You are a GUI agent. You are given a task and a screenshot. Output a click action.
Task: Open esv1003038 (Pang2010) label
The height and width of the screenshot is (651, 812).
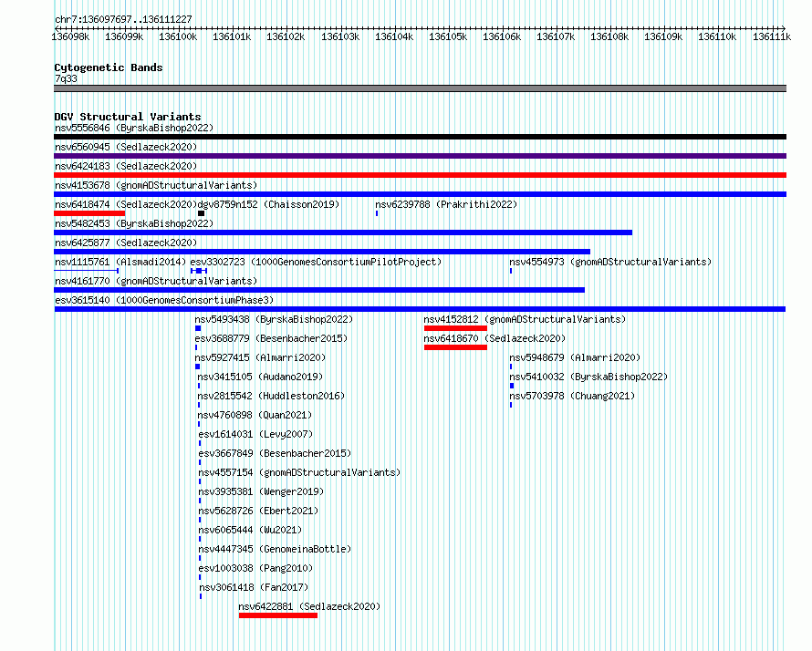coord(255,568)
